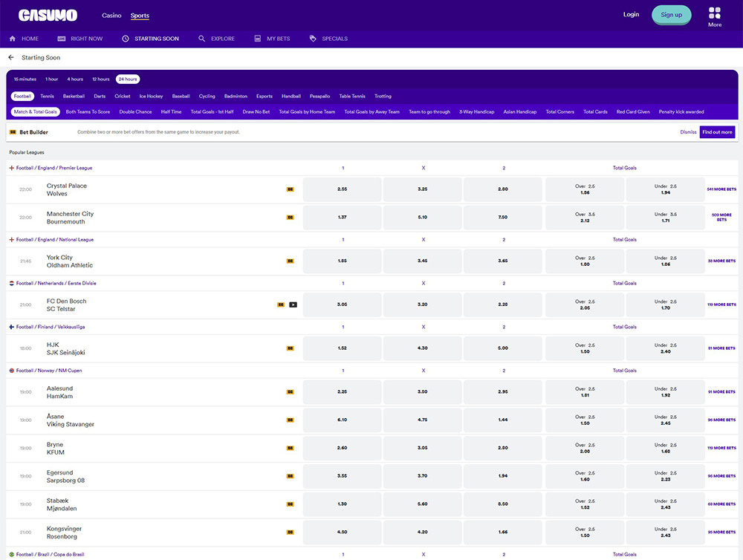Click Bet Builder icon for York City match
Viewport: 743px width, 560px height.
click(x=290, y=261)
